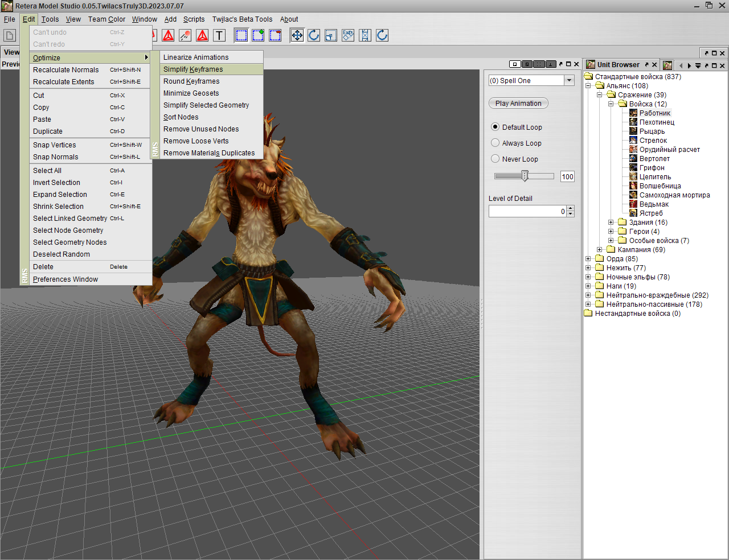Click the Рыцарь unit icon

[633, 131]
